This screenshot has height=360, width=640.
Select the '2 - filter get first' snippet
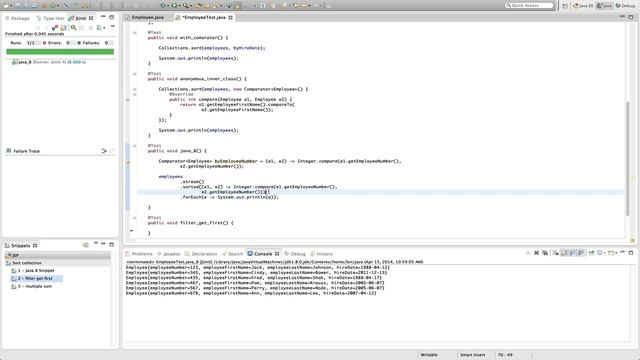36,278
